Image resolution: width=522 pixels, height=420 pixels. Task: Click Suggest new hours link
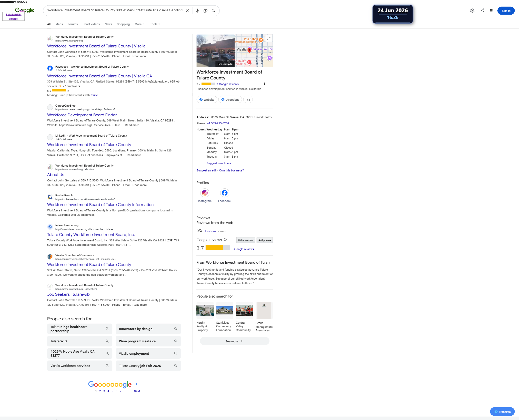coord(219,163)
